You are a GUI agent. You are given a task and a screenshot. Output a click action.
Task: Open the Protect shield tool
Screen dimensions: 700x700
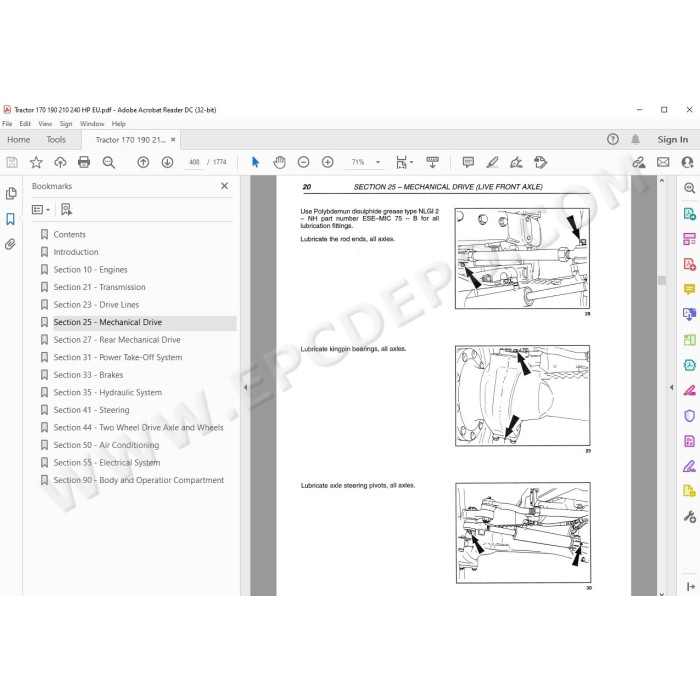coord(689,416)
